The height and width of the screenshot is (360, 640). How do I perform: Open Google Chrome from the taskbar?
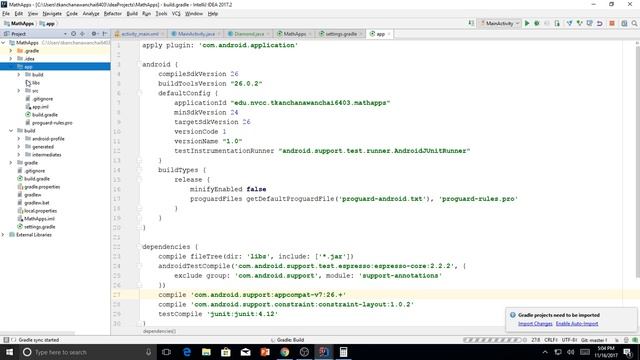click(284, 352)
